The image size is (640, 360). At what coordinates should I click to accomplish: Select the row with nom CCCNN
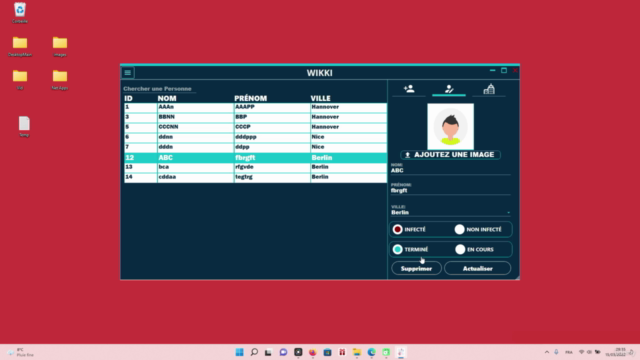[256, 127]
